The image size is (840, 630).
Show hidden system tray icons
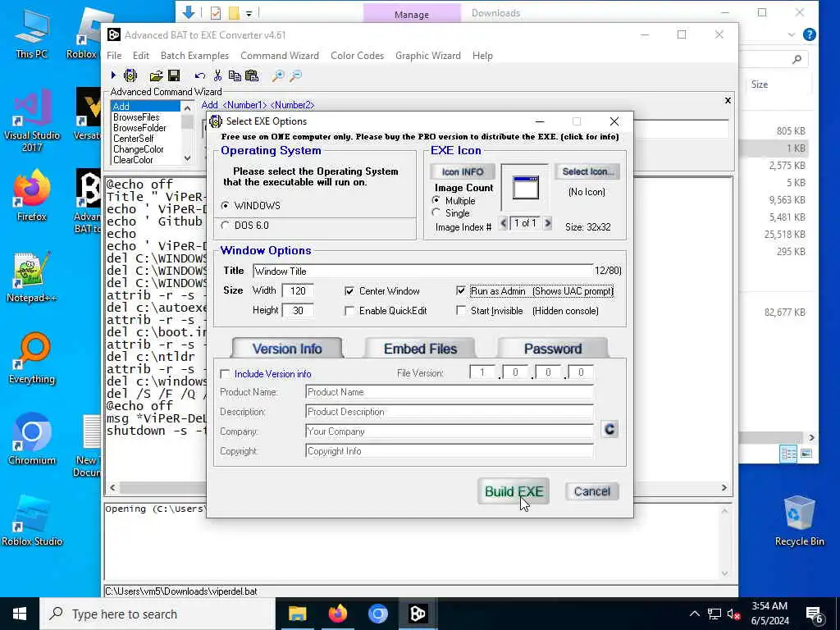pos(694,614)
